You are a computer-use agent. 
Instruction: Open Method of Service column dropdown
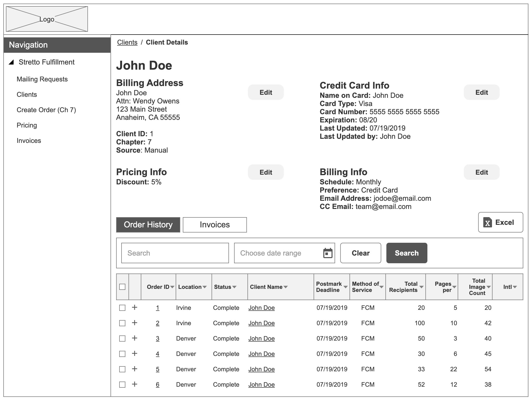pos(382,287)
